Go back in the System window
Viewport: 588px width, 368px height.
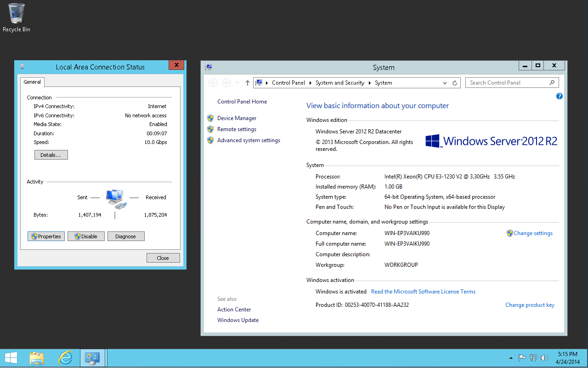coord(213,83)
